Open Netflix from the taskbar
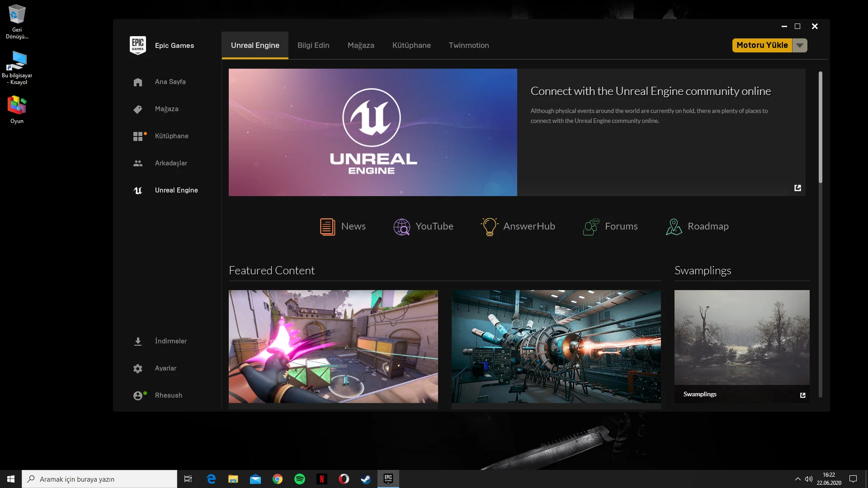Viewport: 868px width, 488px height. [322, 479]
